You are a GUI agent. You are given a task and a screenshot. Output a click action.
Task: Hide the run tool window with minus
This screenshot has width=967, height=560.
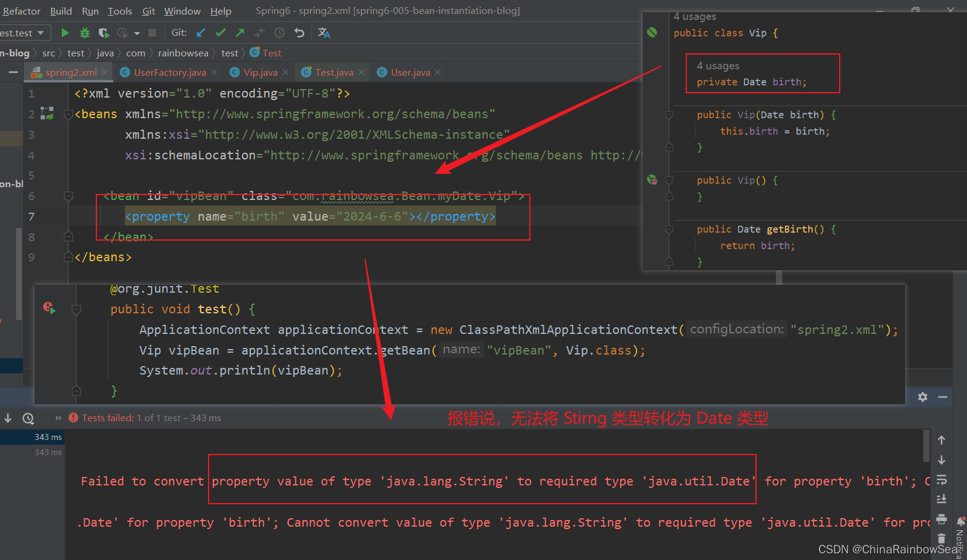943,397
